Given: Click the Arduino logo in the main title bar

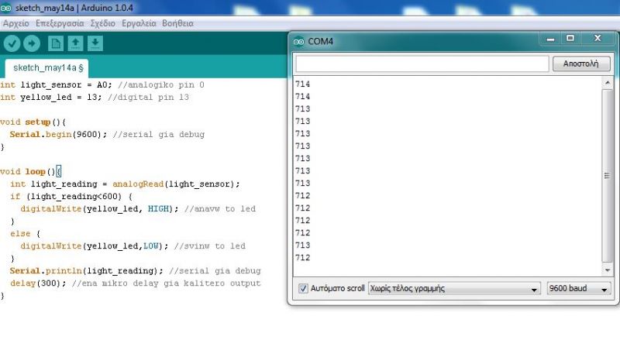Looking at the screenshot, I should coord(5,8).
